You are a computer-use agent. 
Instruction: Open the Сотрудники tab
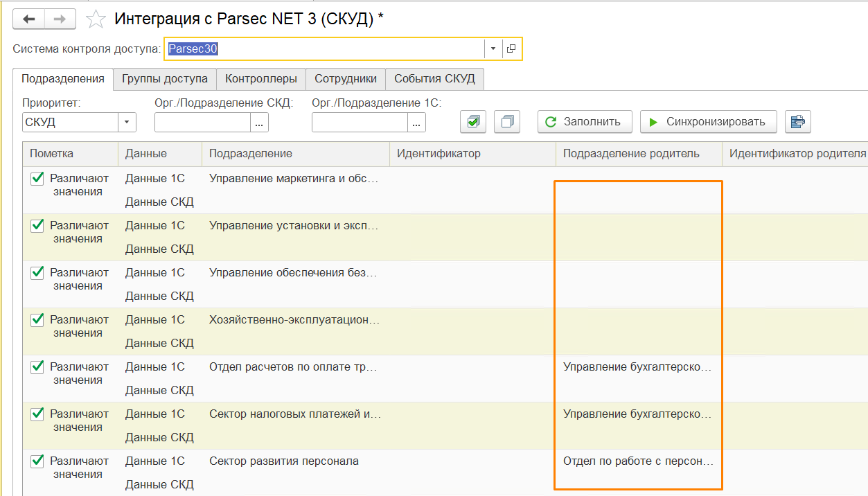346,79
